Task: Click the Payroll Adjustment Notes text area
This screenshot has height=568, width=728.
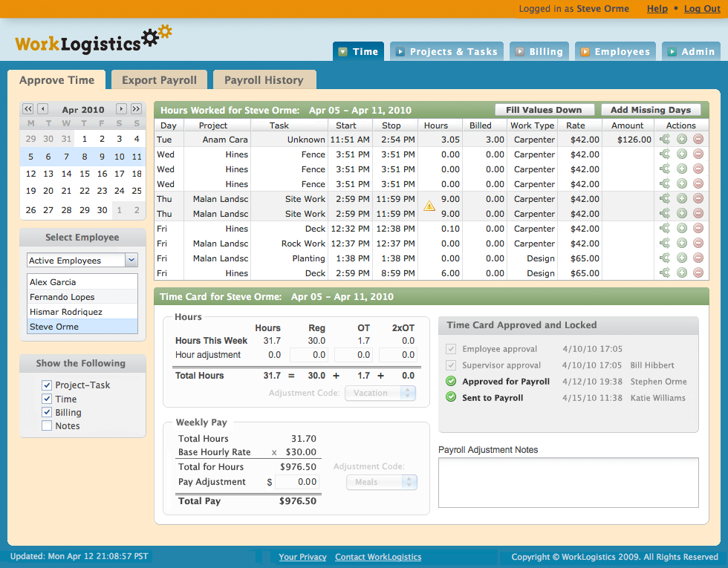Action: (568, 483)
